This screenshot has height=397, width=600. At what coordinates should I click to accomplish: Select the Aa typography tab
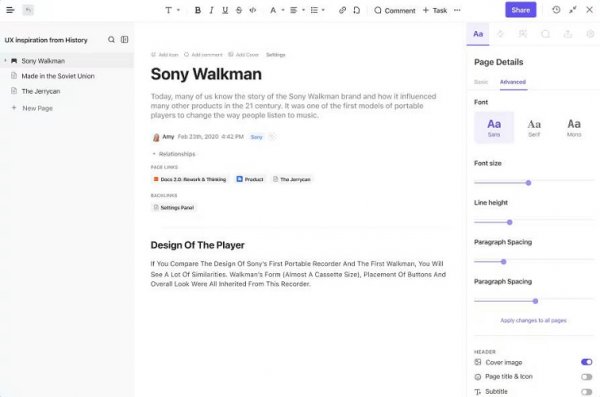[478, 34]
